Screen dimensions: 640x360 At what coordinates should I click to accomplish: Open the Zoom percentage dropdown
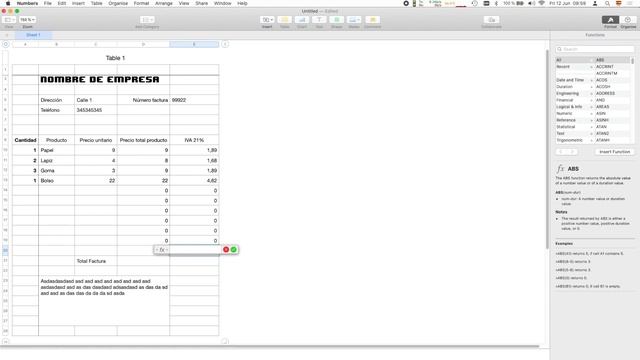(27, 20)
